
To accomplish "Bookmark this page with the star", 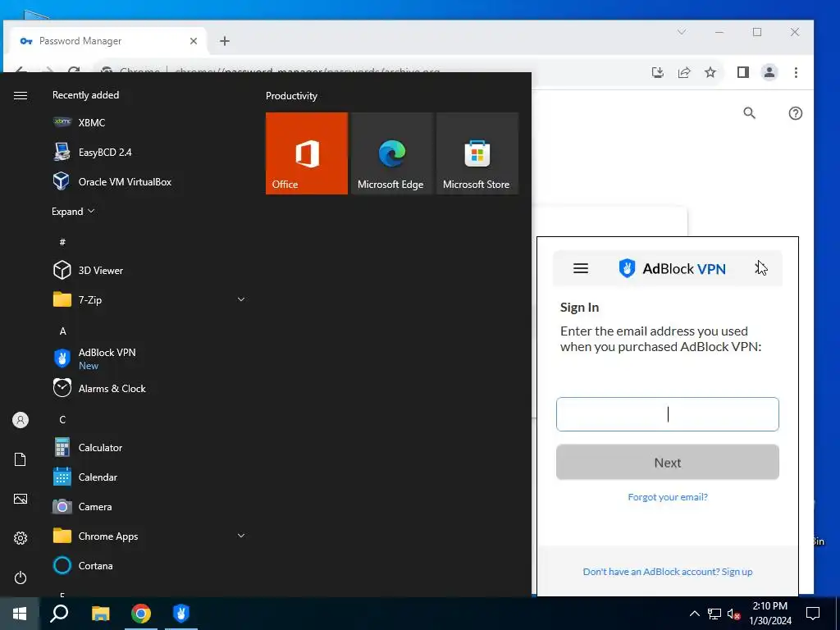I will pos(710,72).
